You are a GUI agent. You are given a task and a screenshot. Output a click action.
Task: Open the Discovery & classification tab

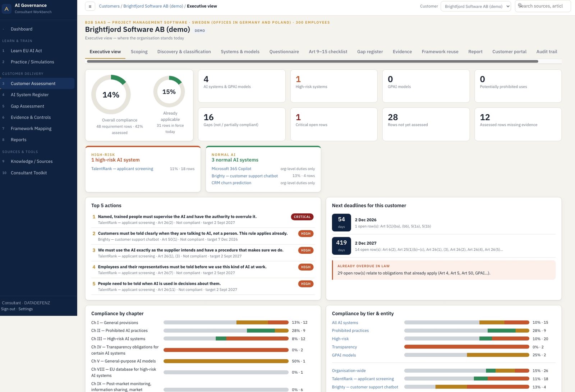coord(184,52)
